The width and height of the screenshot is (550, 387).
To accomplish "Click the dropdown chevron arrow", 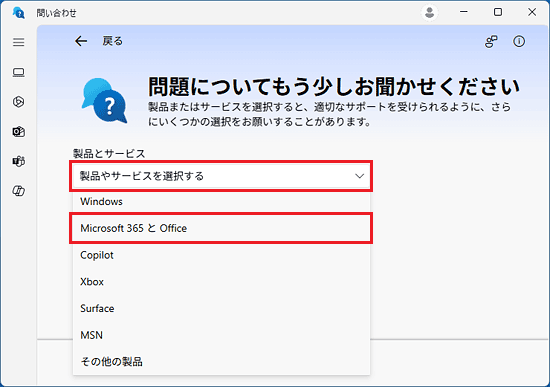I will pyautogui.click(x=360, y=176).
